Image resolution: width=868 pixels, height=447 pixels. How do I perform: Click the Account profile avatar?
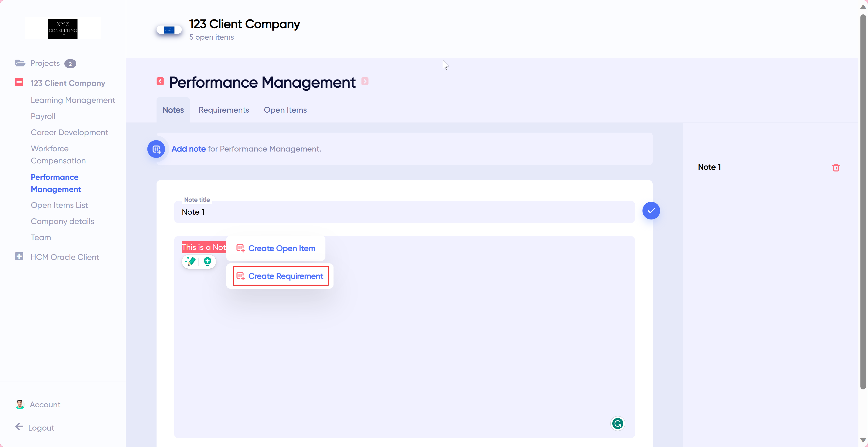[20, 404]
